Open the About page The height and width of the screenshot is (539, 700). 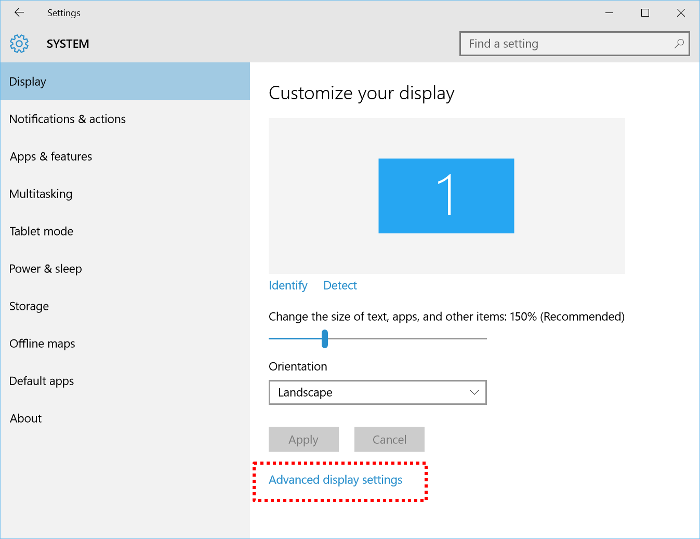click(x=26, y=419)
